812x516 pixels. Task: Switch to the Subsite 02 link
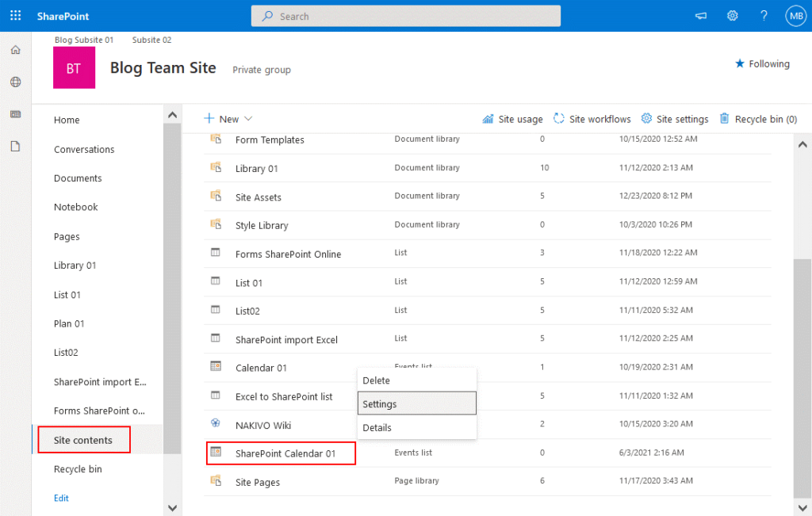click(151, 40)
